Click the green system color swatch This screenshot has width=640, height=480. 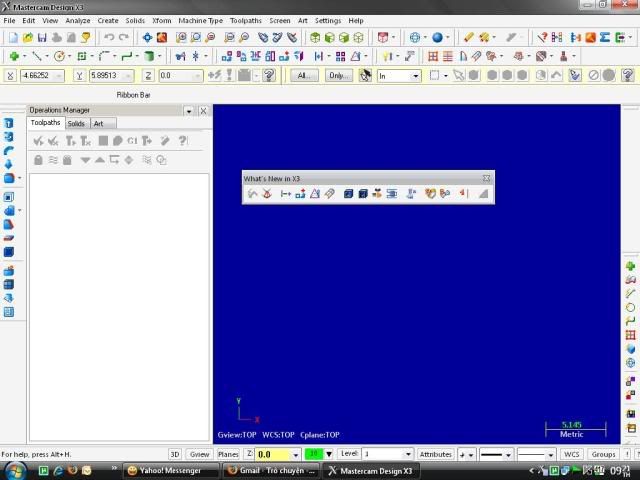[x=314, y=454]
